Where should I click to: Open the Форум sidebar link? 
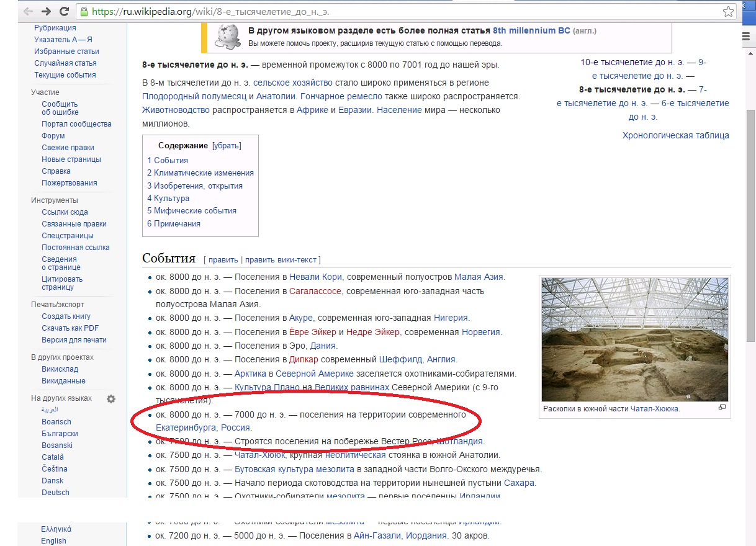[x=53, y=136]
